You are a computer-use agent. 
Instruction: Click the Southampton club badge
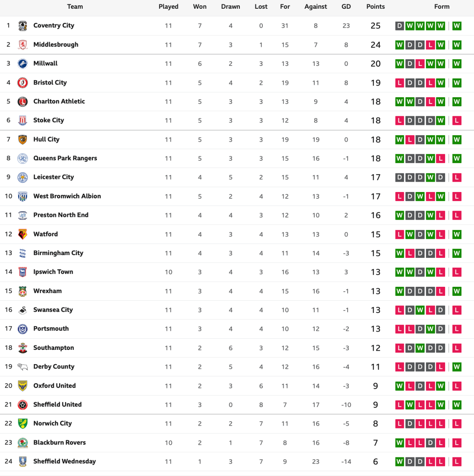tap(23, 348)
